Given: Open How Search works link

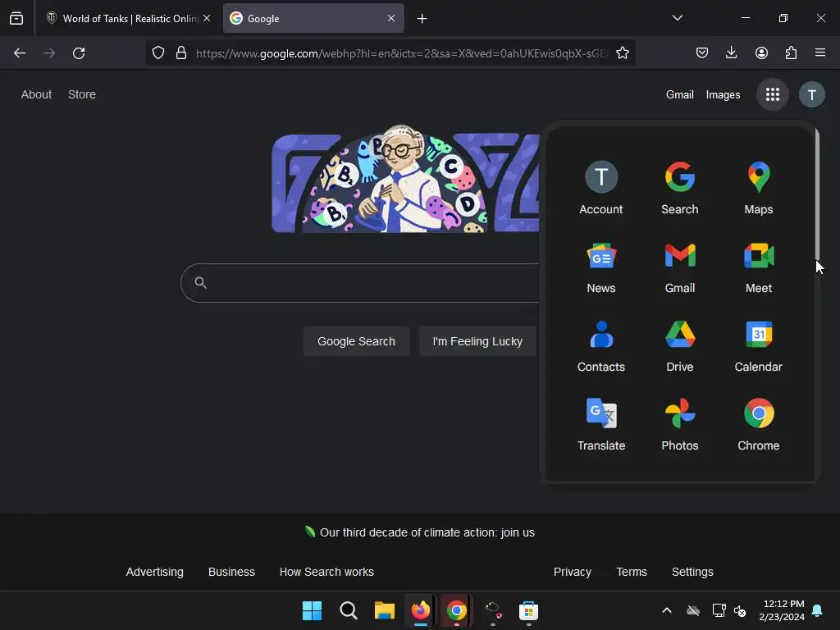Looking at the screenshot, I should pyautogui.click(x=326, y=572).
